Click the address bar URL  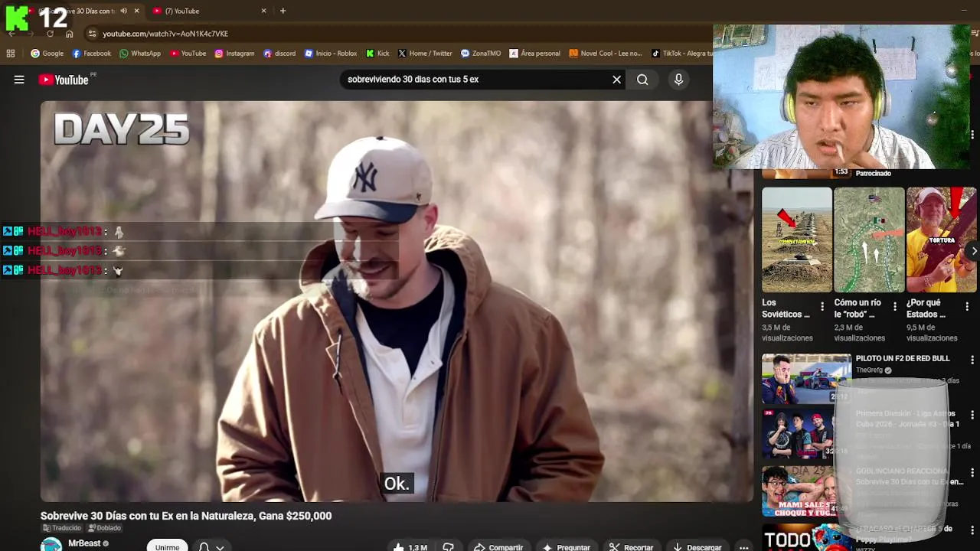[x=165, y=34]
